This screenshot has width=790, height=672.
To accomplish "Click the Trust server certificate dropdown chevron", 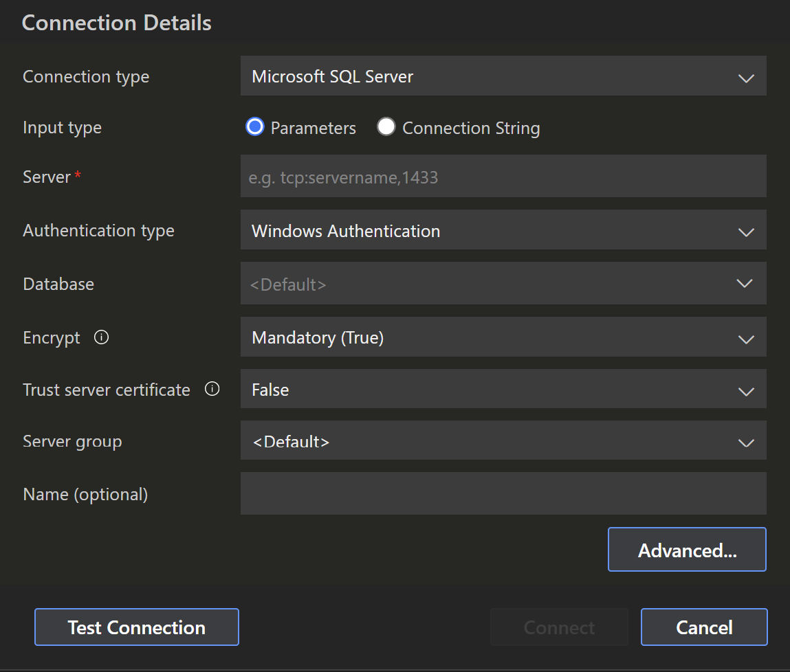I will coord(746,391).
